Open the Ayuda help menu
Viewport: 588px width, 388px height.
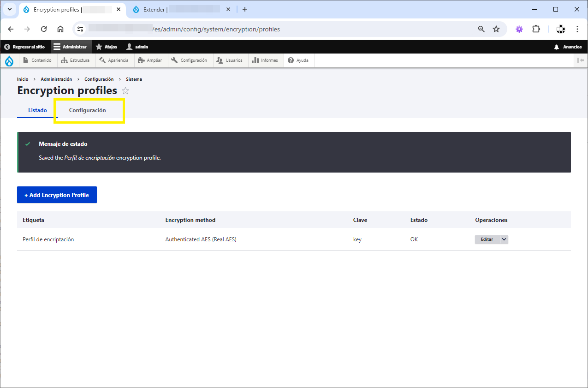pyautogui.click(x=298, y=60)
